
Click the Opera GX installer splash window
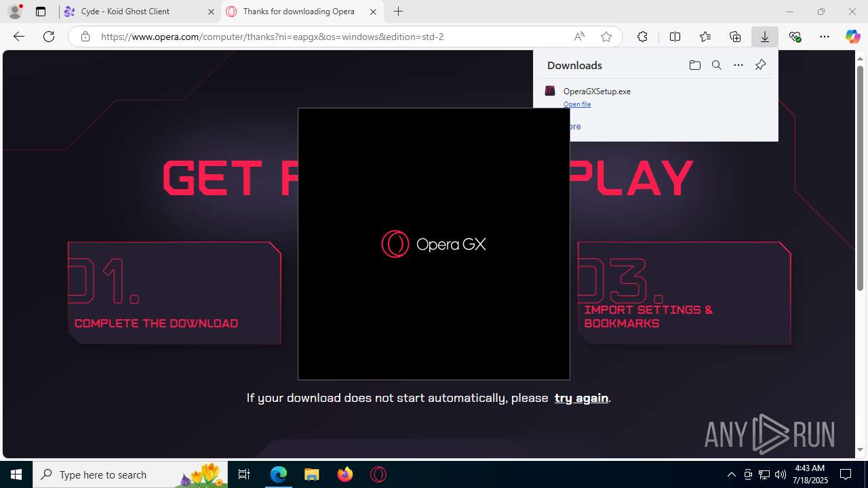(434, 244)
